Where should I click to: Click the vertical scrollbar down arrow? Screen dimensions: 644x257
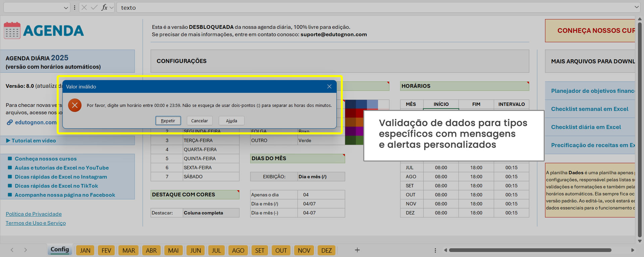pos(639,241)
